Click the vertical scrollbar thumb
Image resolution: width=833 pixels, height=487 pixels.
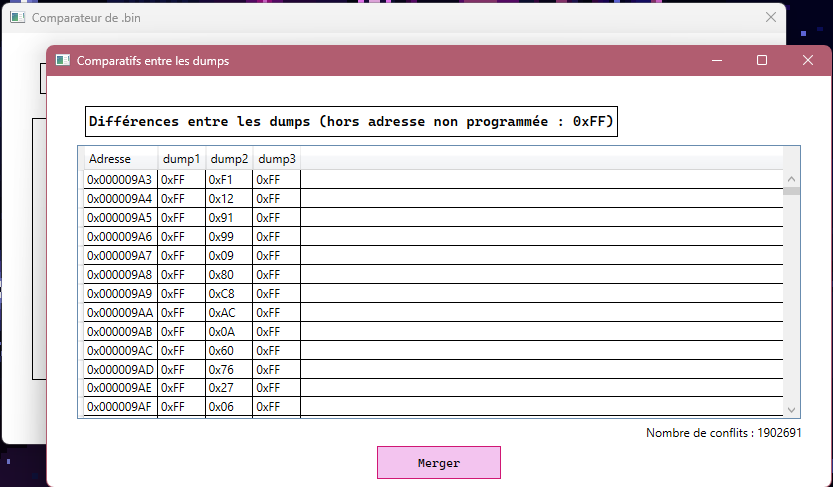[792, 191]
